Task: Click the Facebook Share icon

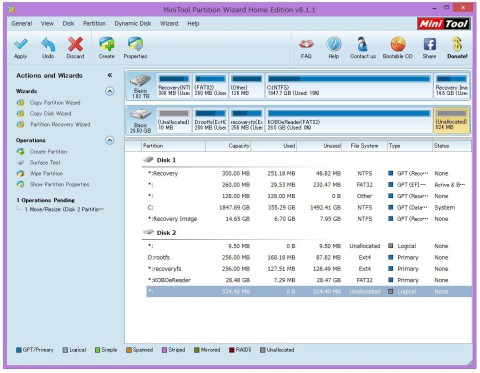Action: 430,48
